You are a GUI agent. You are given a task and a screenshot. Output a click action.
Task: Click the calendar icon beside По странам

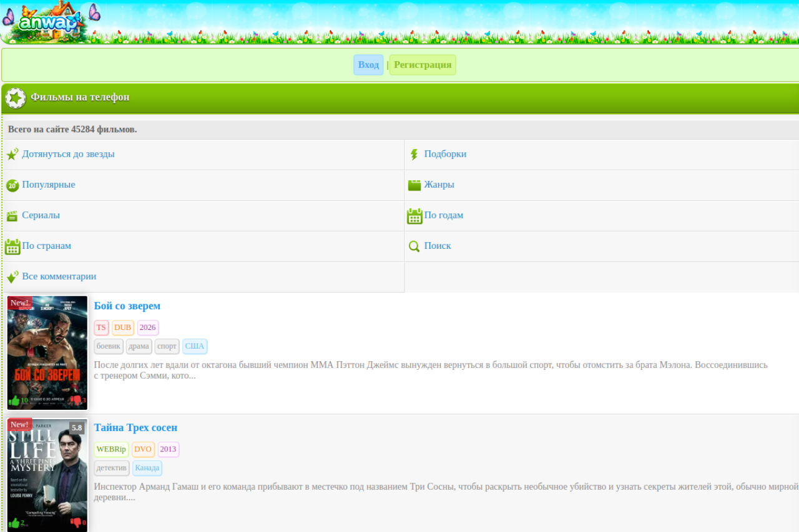12,246
